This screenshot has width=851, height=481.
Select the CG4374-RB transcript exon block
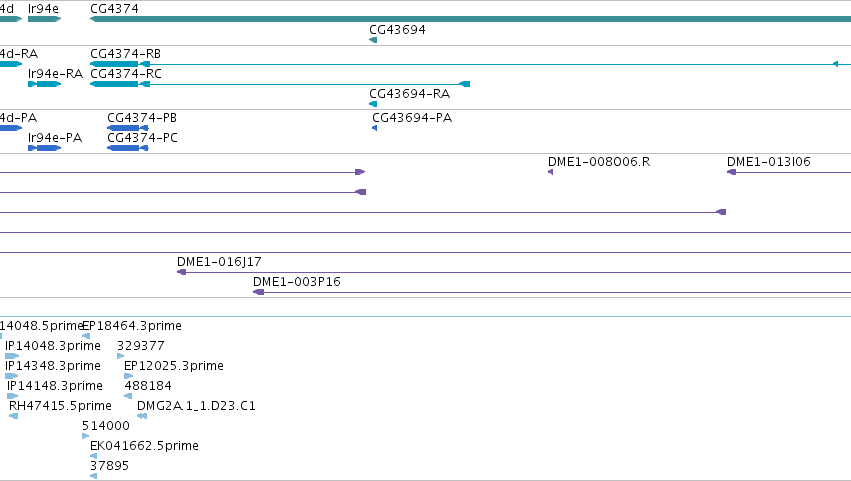coord(114,64)
